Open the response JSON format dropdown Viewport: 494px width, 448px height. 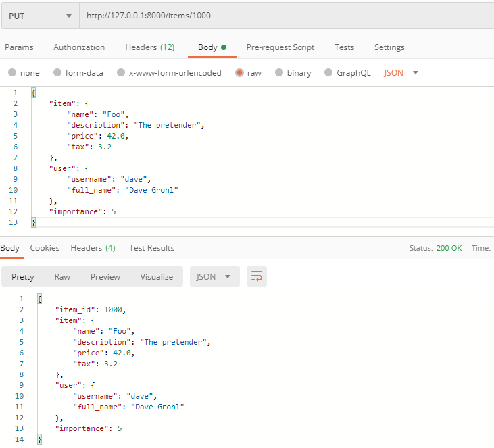pos(214,276)
